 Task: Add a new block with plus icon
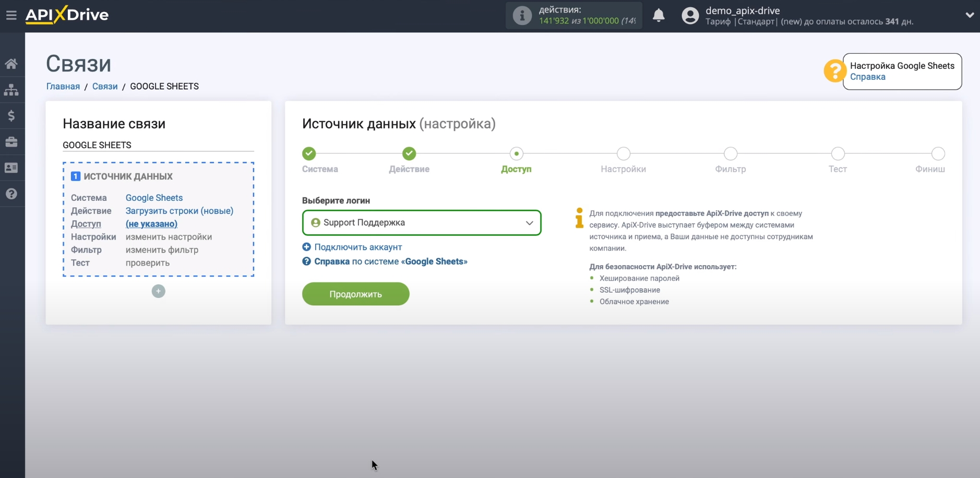click(159, 291)
